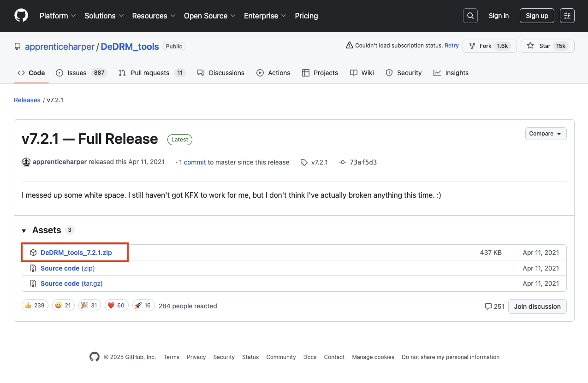Open the Compare dropdown
This screenshot has width=588, height=383.
click(546, 134)
